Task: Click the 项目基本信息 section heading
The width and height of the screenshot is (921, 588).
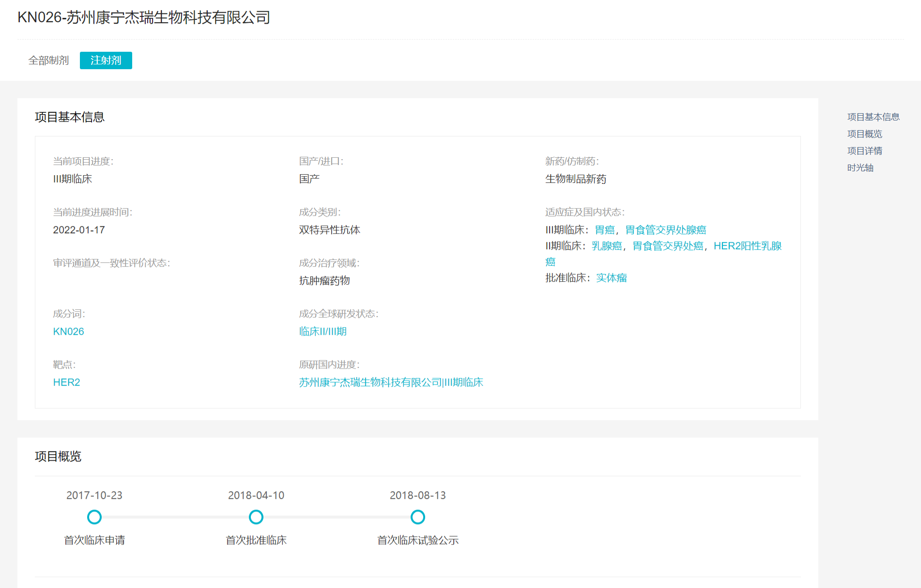Action: [x=70, y=117]
